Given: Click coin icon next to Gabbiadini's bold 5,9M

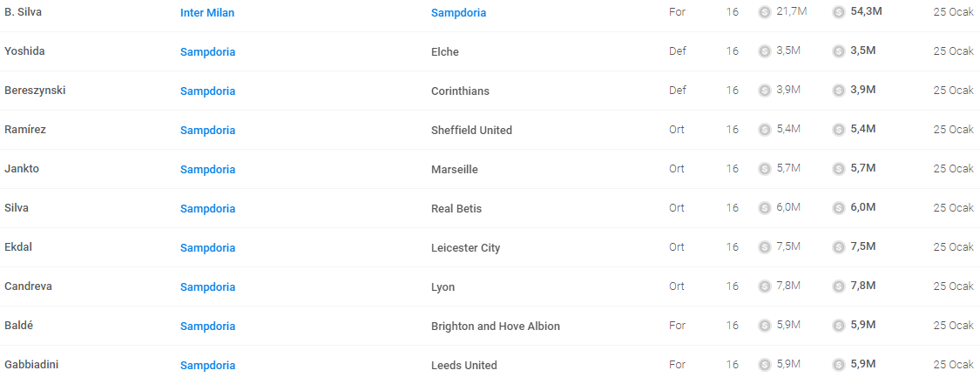Looking at the screenshot, I should click(x=839, y=365).
